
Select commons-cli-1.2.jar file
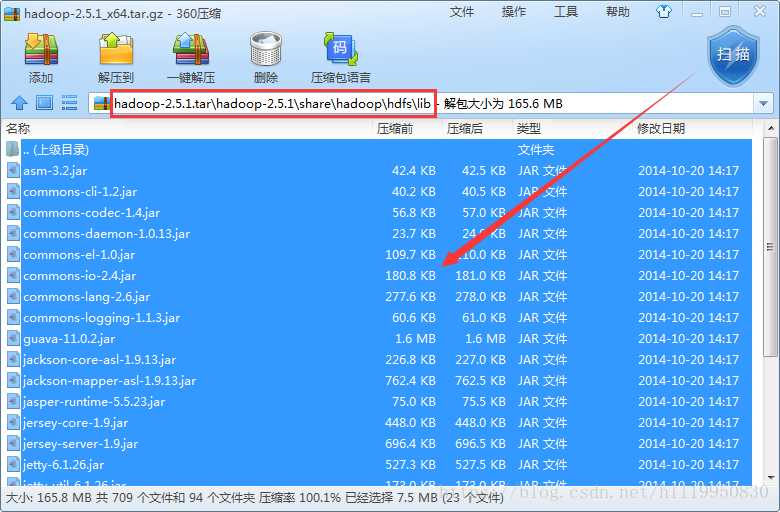click(379, 192)
